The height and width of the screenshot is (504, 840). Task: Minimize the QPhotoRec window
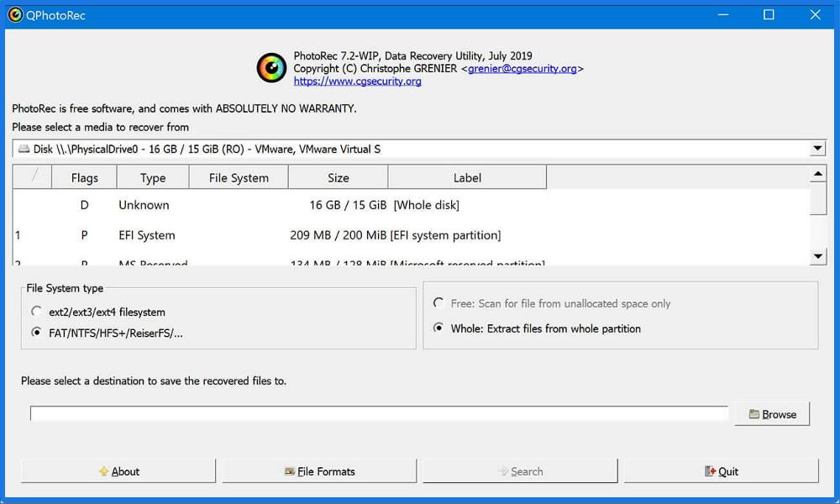[723, 14]
